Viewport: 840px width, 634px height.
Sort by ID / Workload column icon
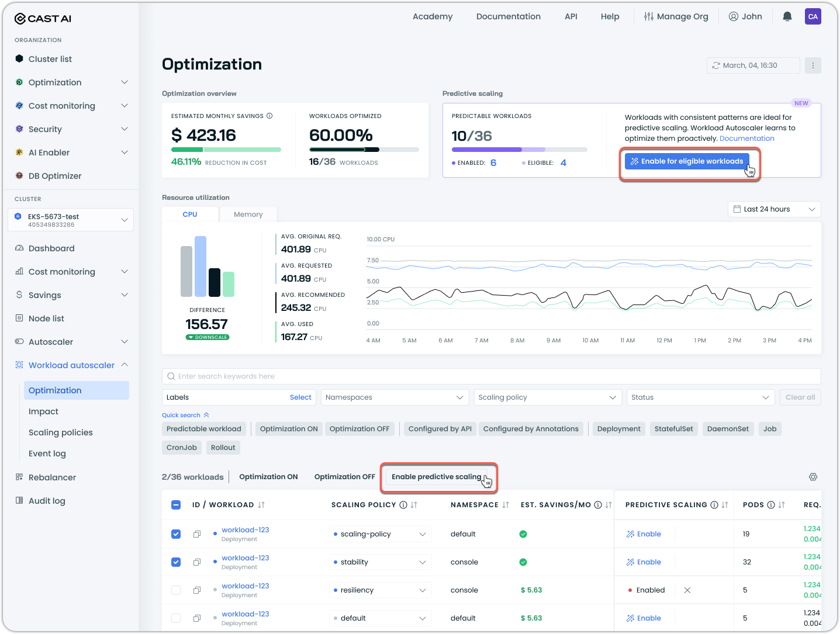[261, 505]
